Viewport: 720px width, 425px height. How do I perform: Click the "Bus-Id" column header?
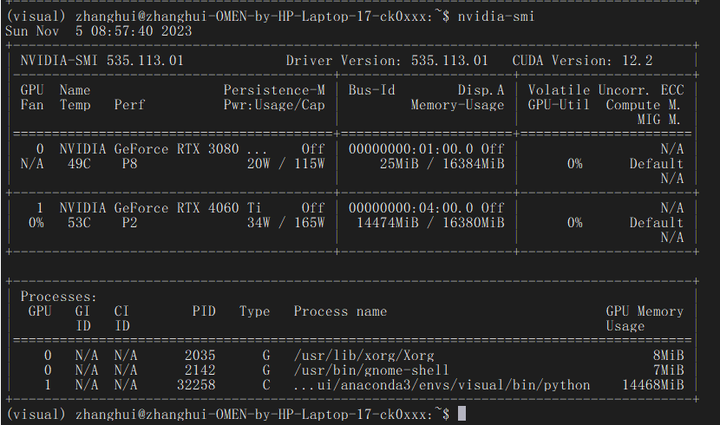(371, 90)
